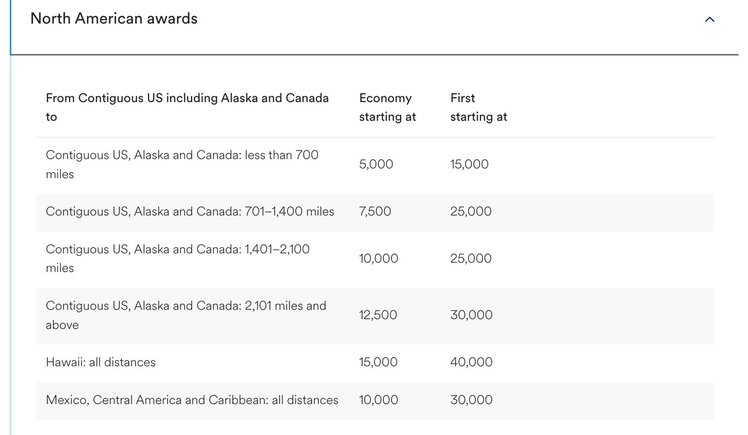Screen dimensions: 748x435
Task: Click the 30,000 first value for Mexico
Action: click(471, 400)
